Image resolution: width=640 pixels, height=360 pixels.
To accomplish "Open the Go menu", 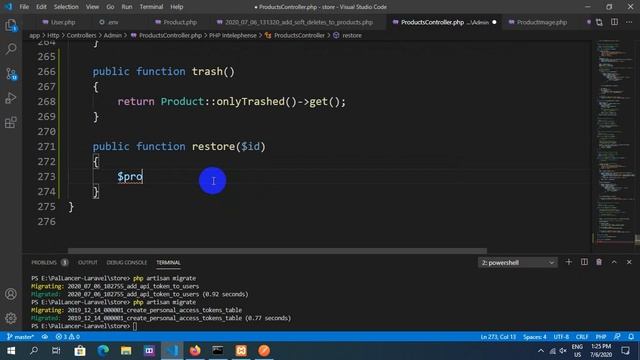I will click(x=110, y=7).
